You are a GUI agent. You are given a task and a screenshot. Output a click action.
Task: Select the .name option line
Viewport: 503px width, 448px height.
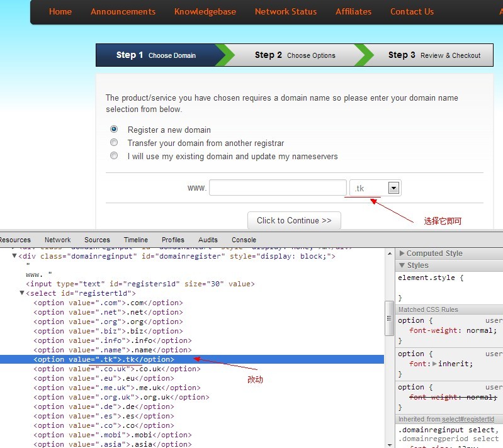click(113, 350)
